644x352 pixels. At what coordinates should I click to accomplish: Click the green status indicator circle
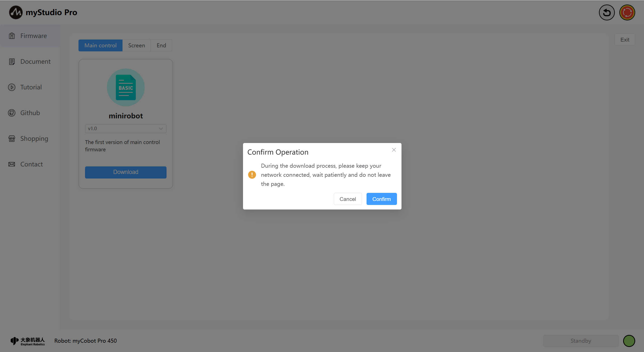(x=629, y=341)
